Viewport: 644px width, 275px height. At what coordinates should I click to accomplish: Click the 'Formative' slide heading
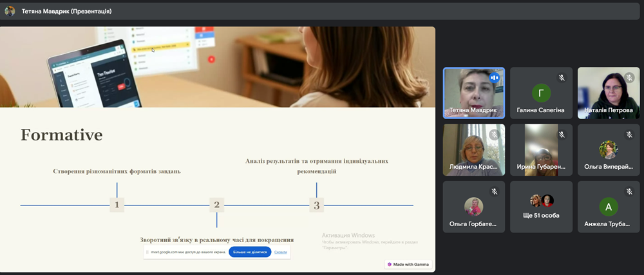click(x=61, y=135)
